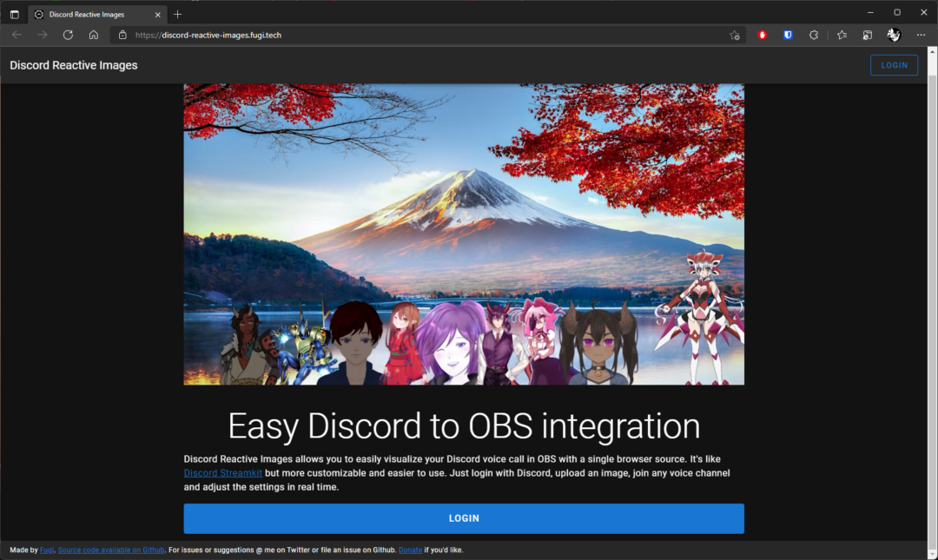Open the favorites list

pos(842,36)
